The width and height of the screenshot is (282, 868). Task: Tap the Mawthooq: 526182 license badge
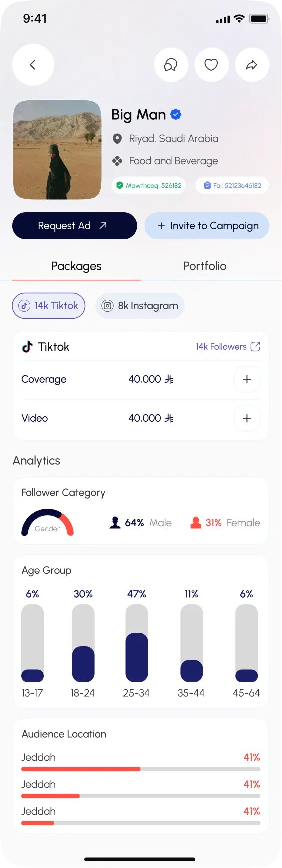[x=148, y=185]
